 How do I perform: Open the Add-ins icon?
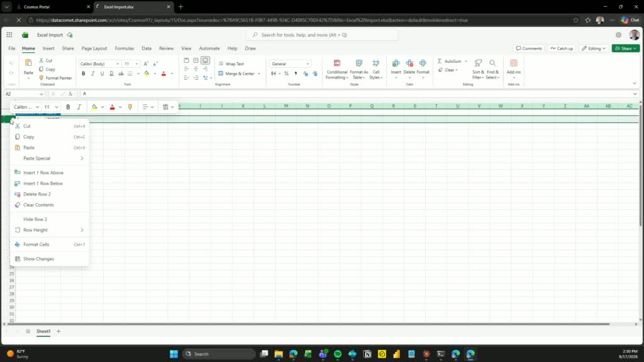click(513, 63)
